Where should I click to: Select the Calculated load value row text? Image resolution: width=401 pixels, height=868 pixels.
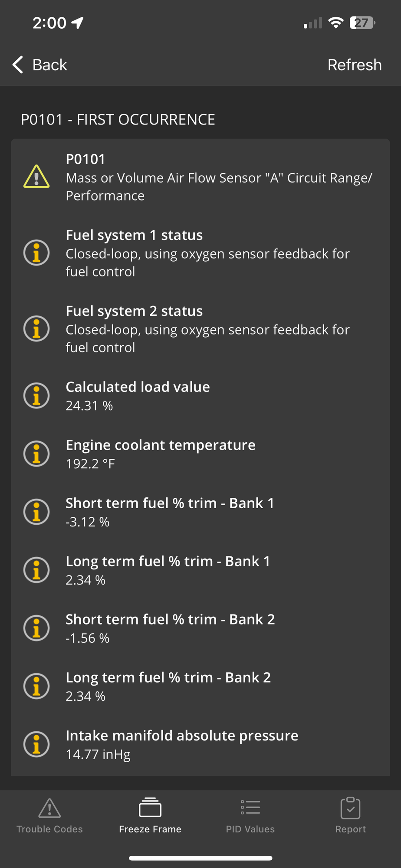[138, 387]
